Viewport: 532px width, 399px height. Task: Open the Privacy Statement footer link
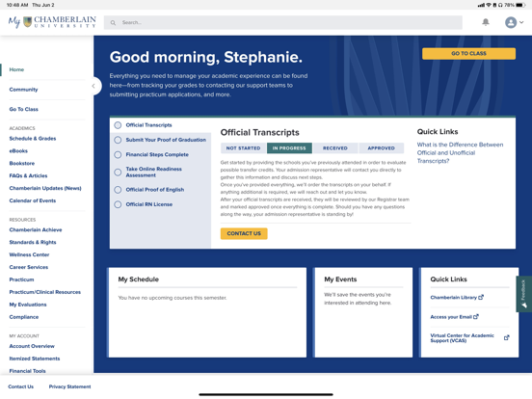pyautogui.click(x=70, y=386)
